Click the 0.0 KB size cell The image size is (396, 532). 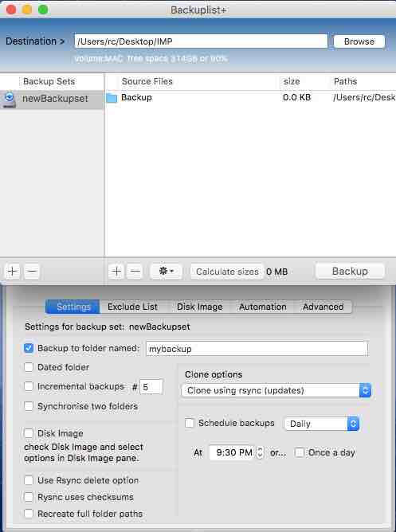click(x=296, y=97)
